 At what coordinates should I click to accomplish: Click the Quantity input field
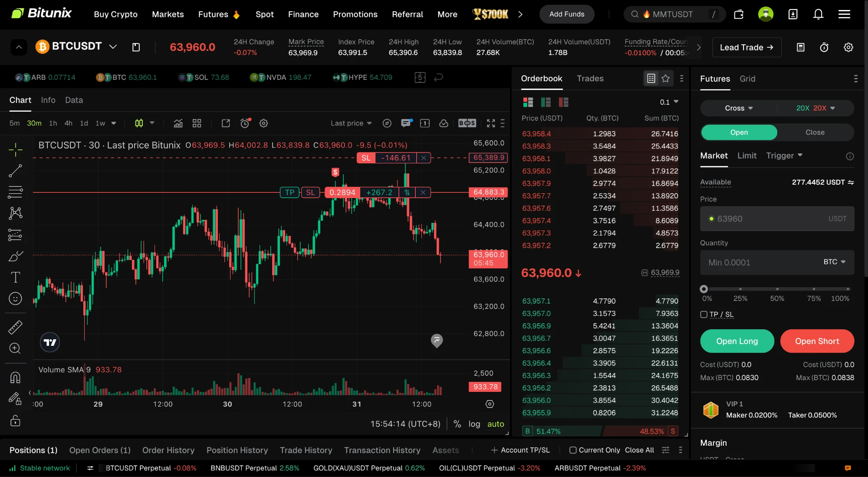(777, 262)
